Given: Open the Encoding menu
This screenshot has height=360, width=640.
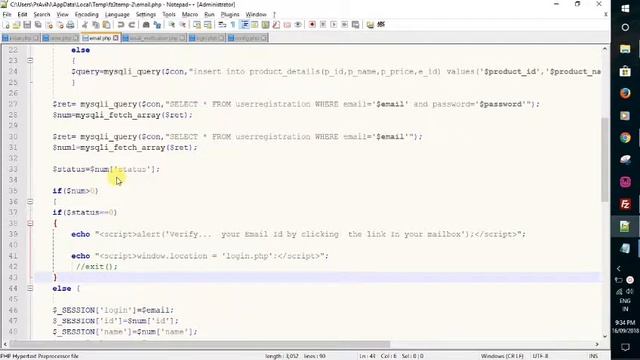Looking at the screenshot, I should (87, 14).
